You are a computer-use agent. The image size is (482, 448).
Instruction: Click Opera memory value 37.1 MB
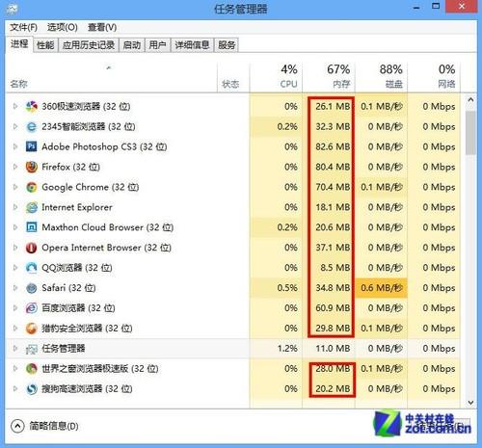tap(333, 248)
